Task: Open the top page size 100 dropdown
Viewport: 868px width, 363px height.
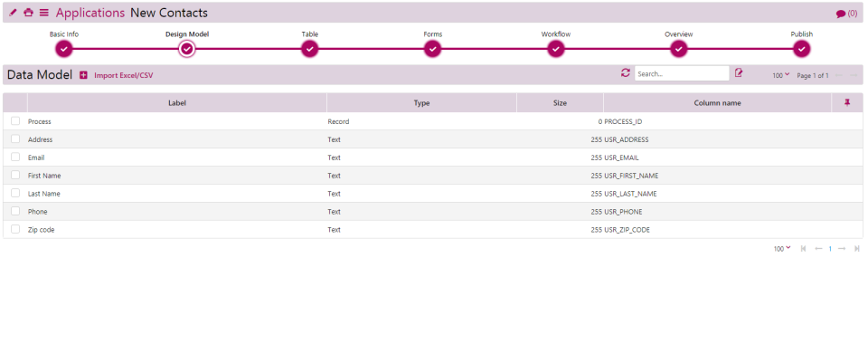Action: tap(781, 75)
